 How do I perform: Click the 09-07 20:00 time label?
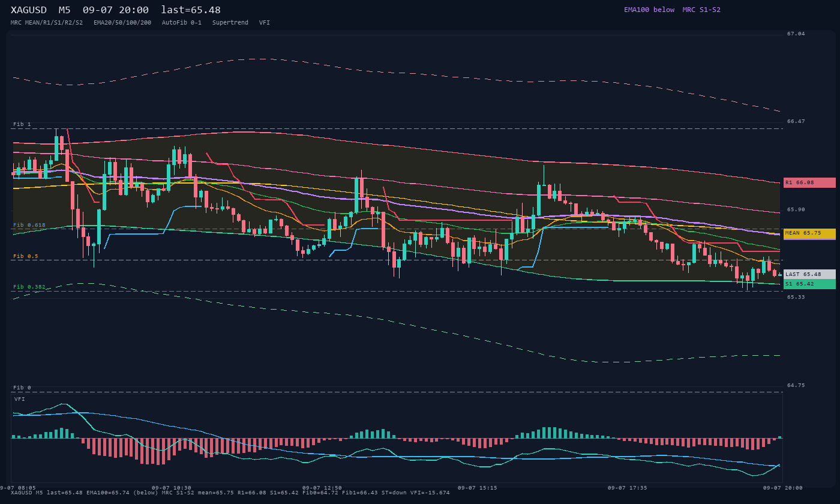[x=782, y=488]
